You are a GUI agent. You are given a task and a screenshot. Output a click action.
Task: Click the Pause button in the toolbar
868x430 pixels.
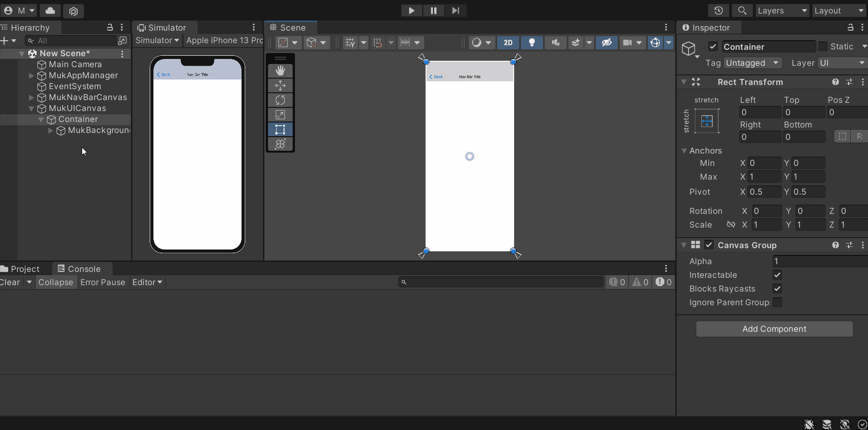coord(433,11)
